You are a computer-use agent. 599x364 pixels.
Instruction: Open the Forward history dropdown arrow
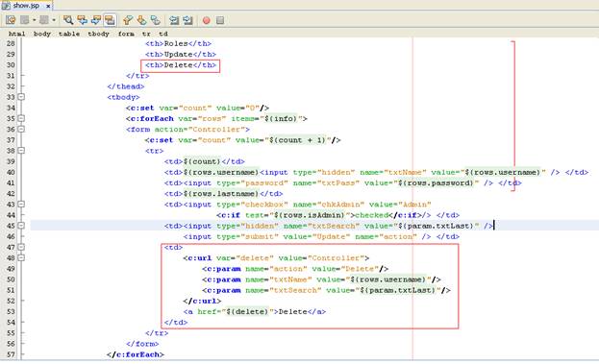click(54, 20)
